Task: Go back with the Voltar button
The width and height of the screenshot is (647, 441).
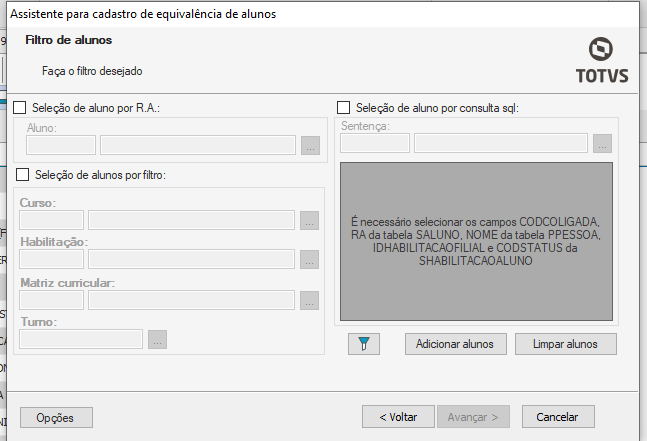Action: pos(398,416)
